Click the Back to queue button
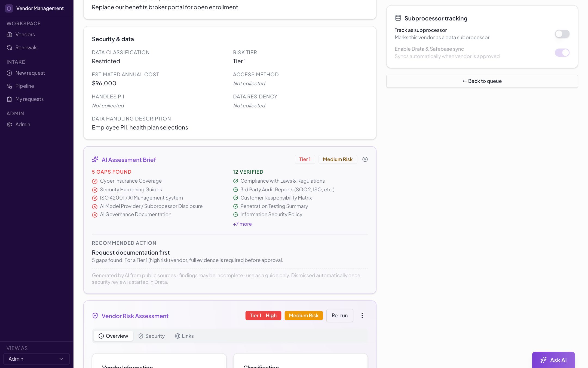Image resolution: width=588 pixels, height=368 pixels. pos(482,81)
